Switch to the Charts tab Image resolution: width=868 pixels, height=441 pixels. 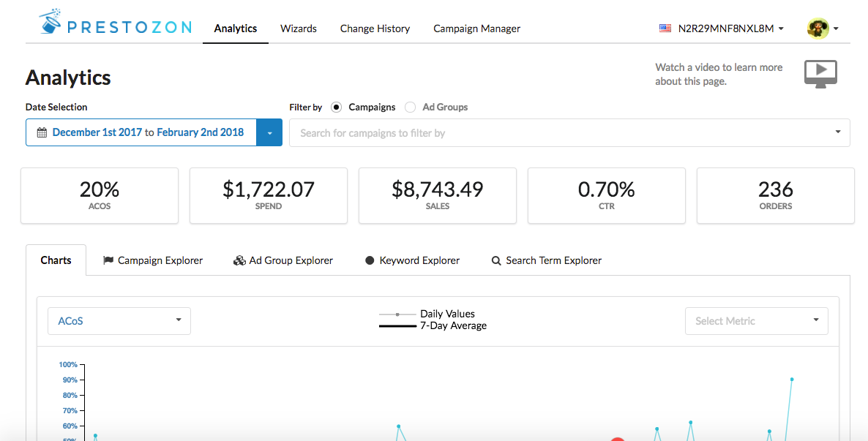tap(56, 260)
